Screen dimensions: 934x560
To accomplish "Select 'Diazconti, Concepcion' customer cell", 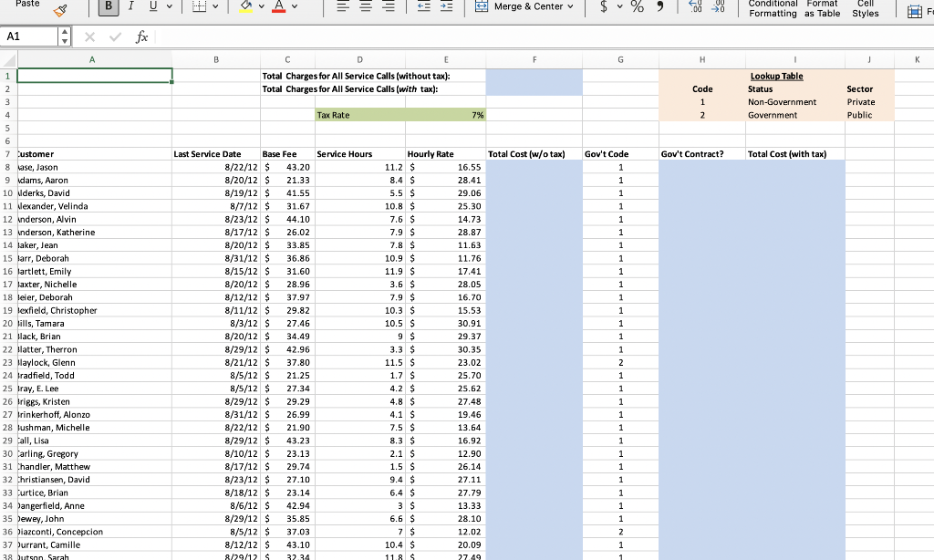I will tap(95, 532).
